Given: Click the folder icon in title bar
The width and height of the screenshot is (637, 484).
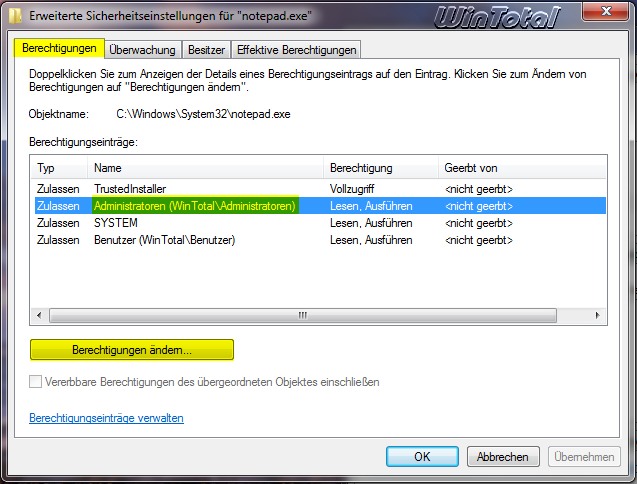Looking at the screenshot, I should pyautogui.click(x=15, y=16).
